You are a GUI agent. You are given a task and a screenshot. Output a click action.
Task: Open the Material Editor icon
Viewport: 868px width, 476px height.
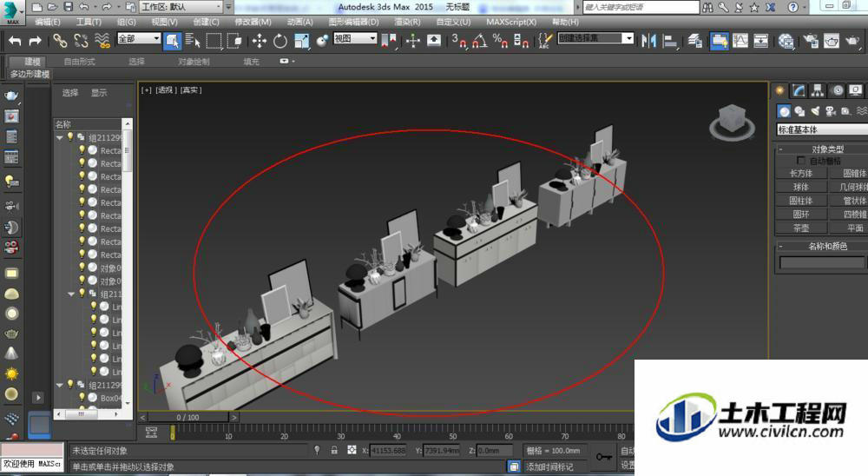point(786,41)
